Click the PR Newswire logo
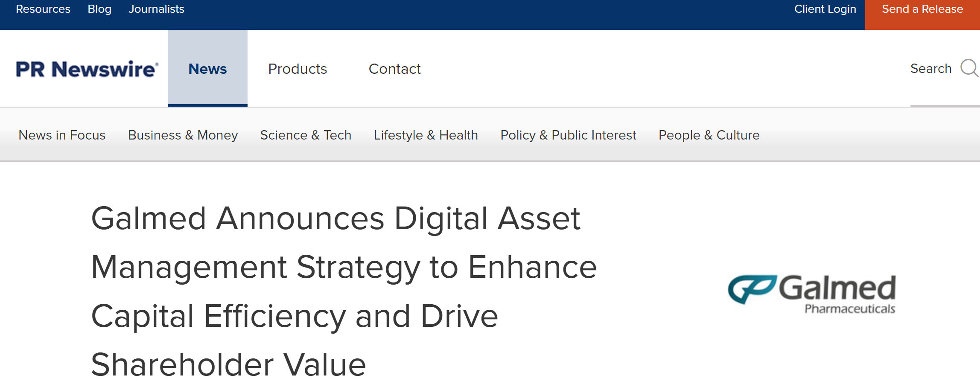The image size is (980, 390). (x=87, y=69)
